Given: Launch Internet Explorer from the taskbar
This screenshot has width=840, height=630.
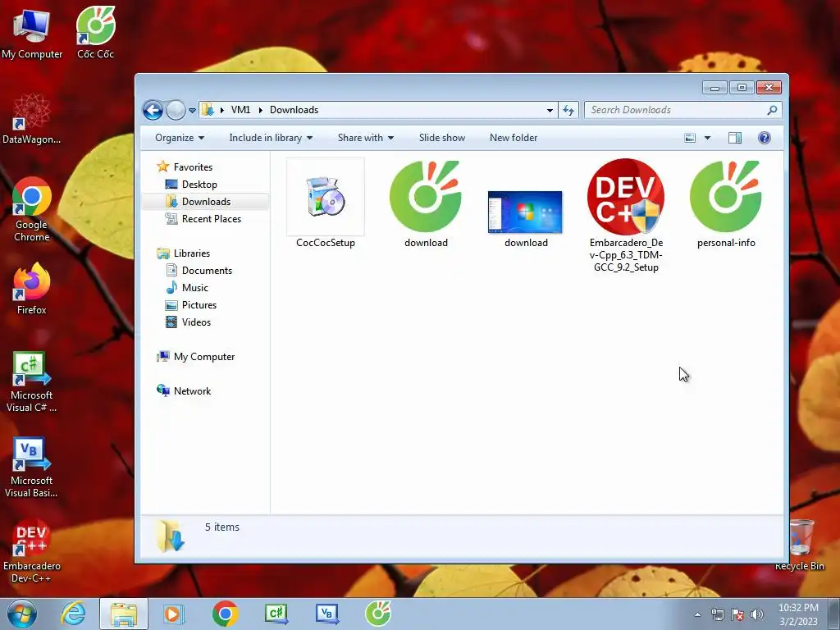Looking at the screenshot, I should pyautogui.click(x=73, y=614).
